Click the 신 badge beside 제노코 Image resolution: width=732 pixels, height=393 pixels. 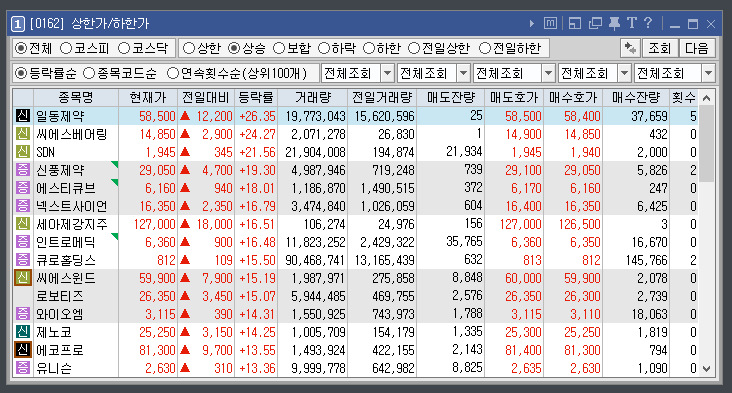23,332
